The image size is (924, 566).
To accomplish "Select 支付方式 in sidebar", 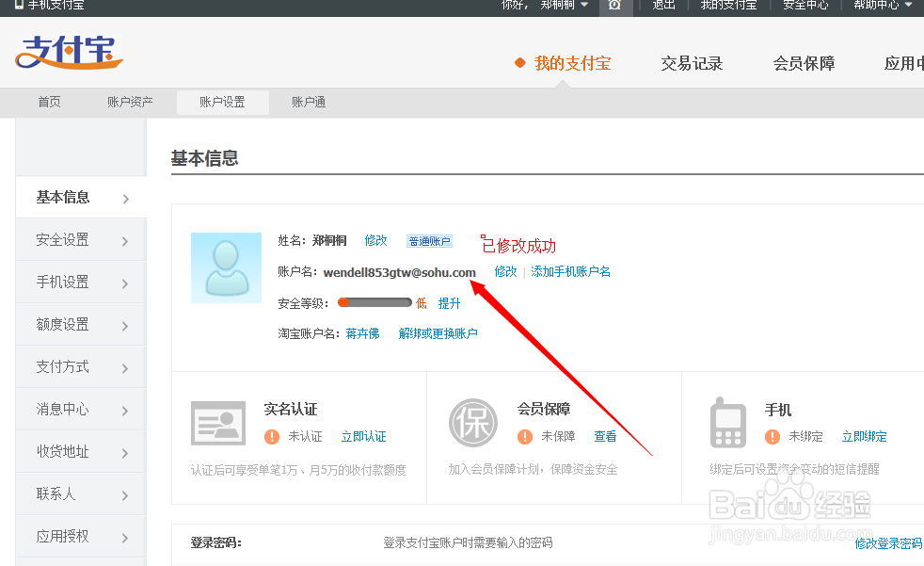I will [81, 366].
